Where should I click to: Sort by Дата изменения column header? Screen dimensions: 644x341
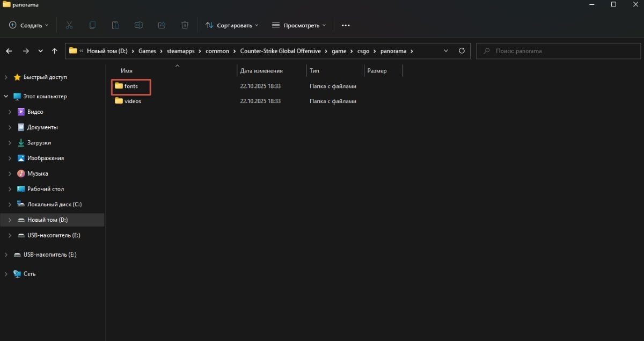[x=261, y=71]
